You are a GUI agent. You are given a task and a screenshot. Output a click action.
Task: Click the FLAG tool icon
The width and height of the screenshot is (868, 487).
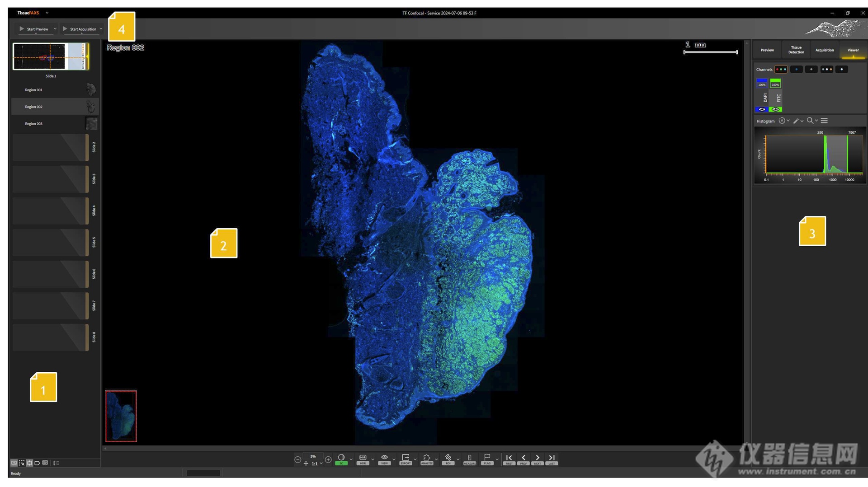[487, 459]
